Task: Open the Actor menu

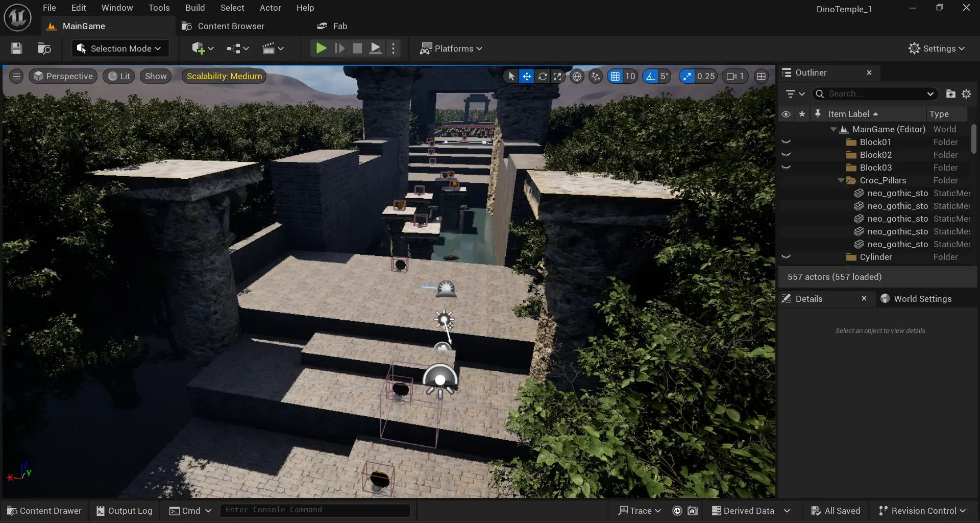Action: click(270, 8)
